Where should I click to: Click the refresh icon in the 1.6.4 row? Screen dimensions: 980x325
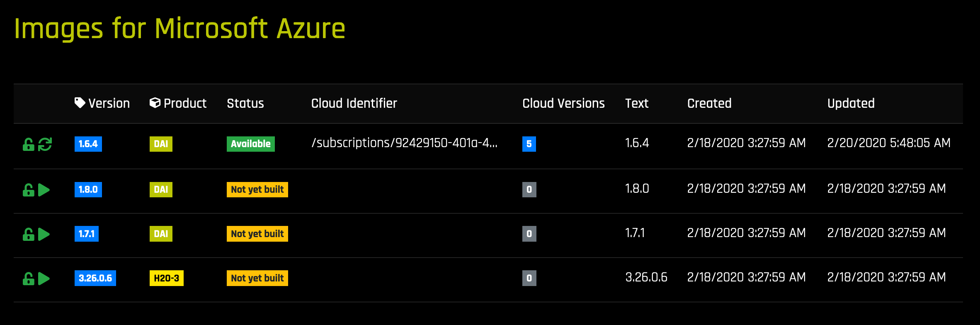45,144
